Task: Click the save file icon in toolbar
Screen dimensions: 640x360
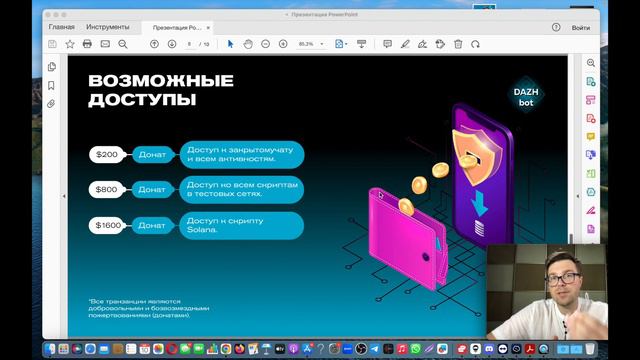Action: [x=52, y=44]
